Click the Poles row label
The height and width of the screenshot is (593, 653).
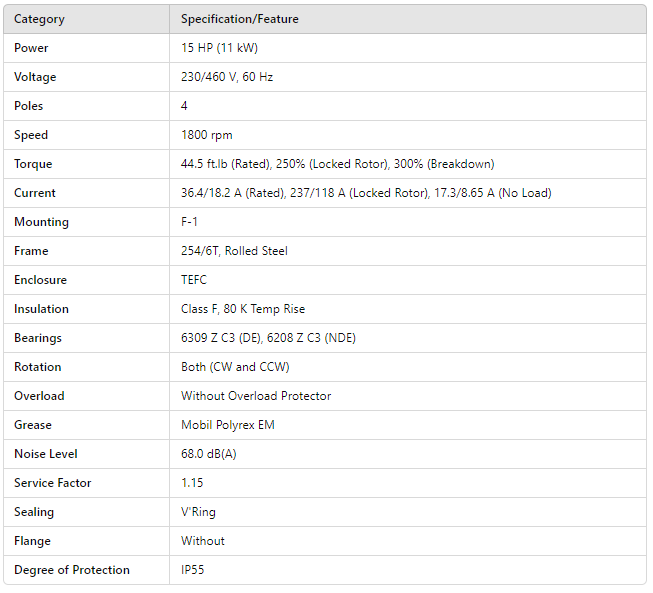pos(29,106)
